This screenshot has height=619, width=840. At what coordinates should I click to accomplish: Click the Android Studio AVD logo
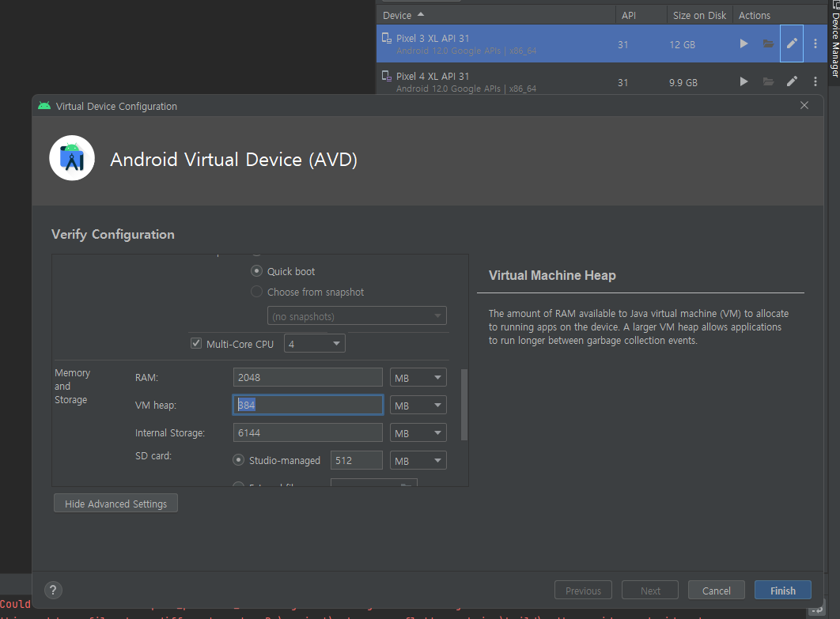coord(72,158)
